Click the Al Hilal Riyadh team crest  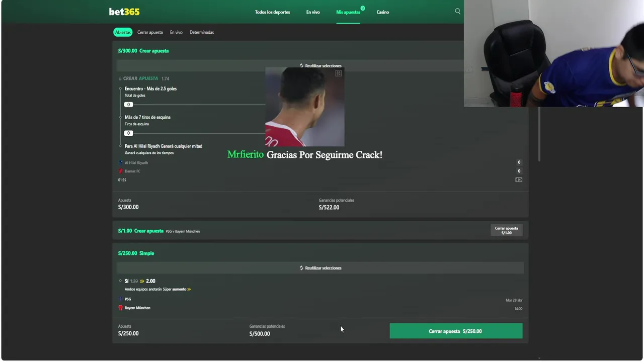click(121, 163)
